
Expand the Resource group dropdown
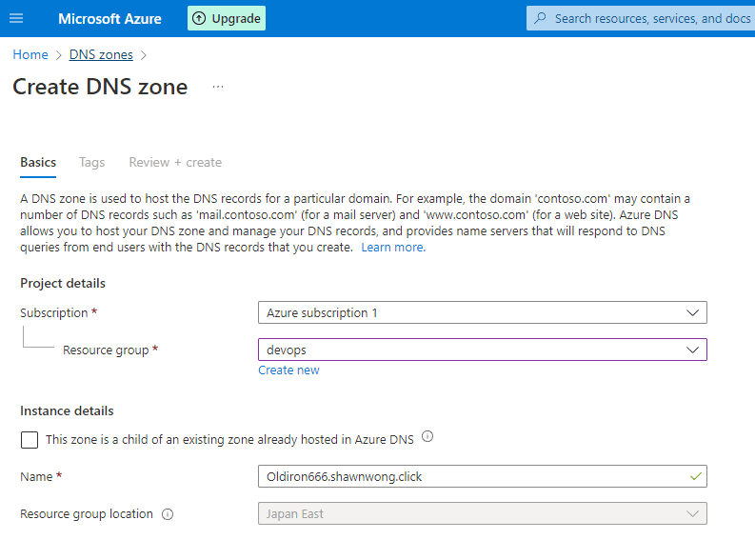(x=482, y=350)
